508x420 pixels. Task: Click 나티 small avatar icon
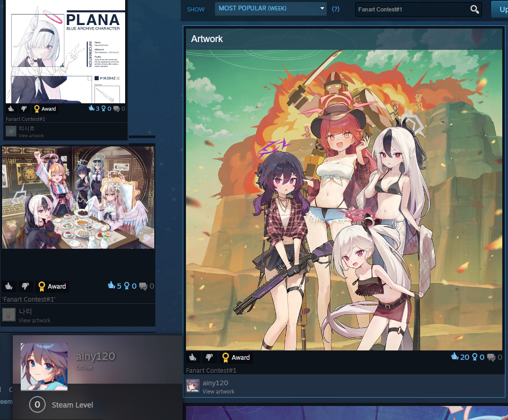(9, 315)
